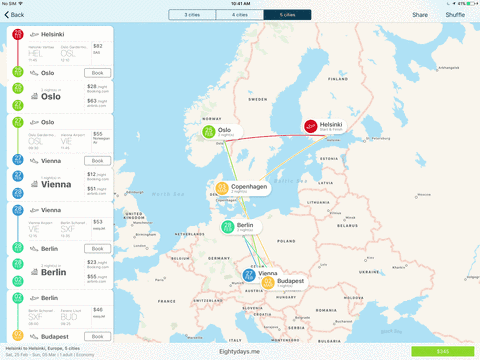
Task: Tap the Back chevron arrow
Action: (7, 15)
